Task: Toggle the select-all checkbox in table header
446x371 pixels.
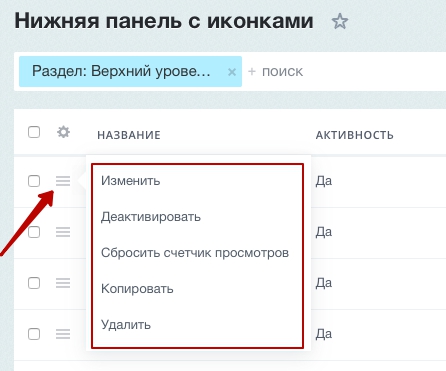Action: click(34, 132)
